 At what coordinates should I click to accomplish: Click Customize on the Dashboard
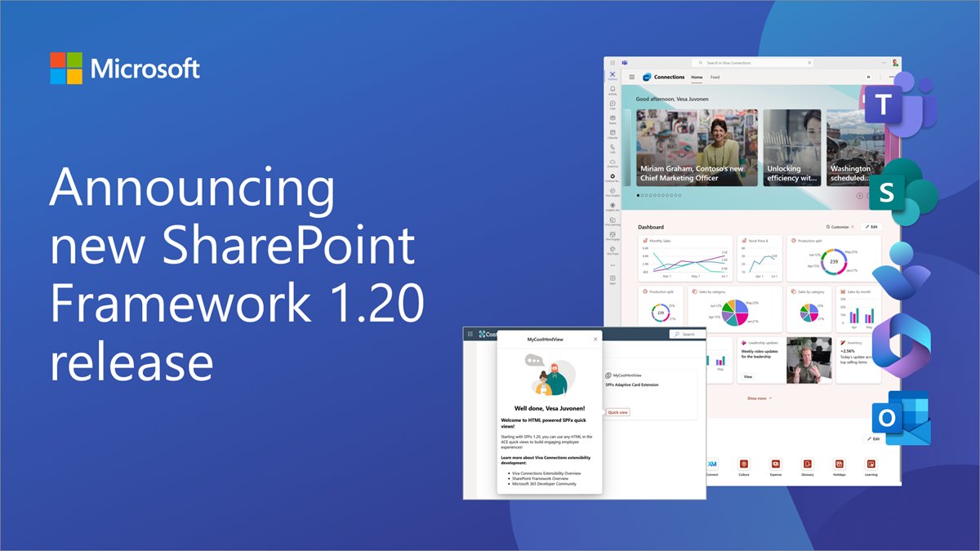pyautogui.click(x=840, y=227)
